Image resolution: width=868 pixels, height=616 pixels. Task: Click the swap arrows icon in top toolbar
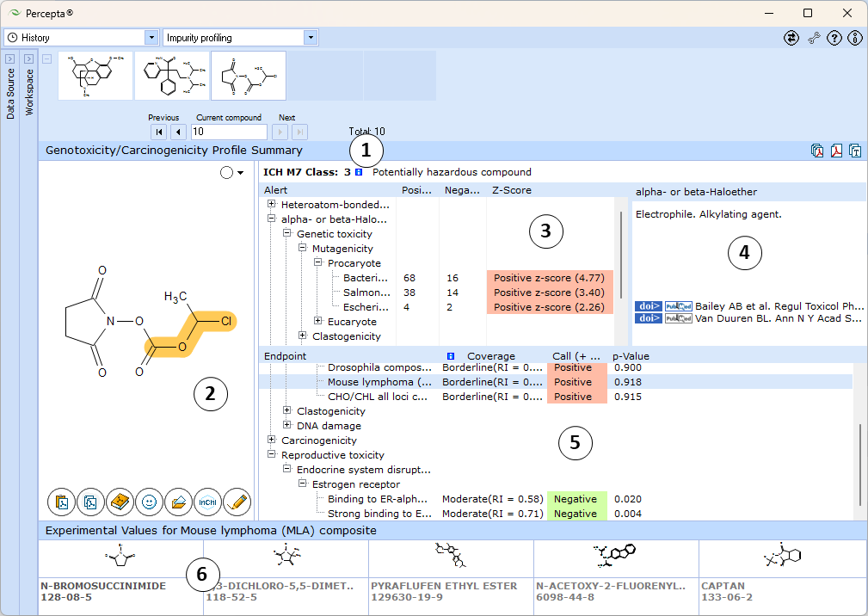(791, 38)
